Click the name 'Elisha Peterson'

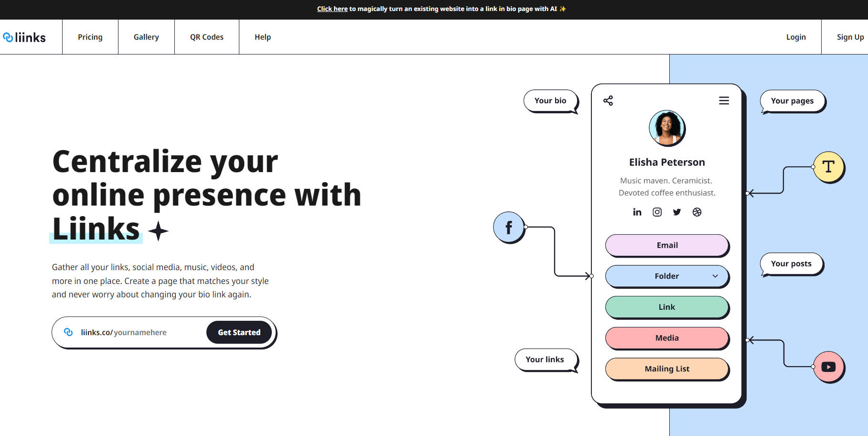[667, 162]
